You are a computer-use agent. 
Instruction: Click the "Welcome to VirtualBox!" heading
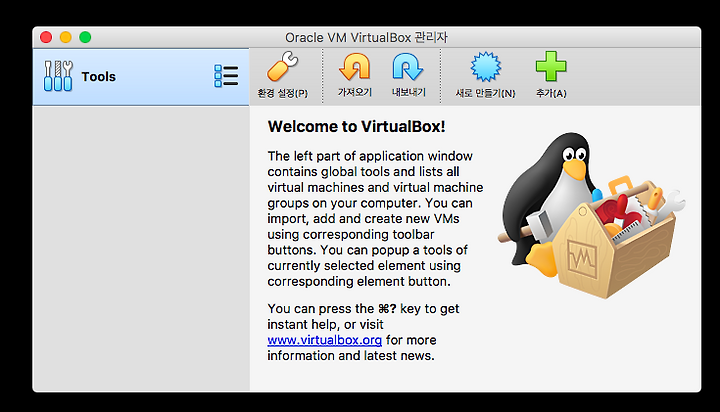[356, 126]
